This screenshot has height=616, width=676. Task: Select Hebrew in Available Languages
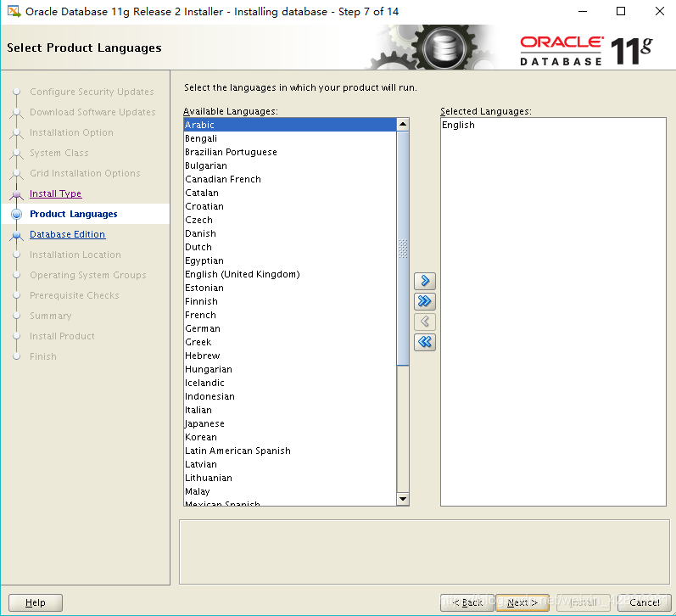tap(290, 356)
